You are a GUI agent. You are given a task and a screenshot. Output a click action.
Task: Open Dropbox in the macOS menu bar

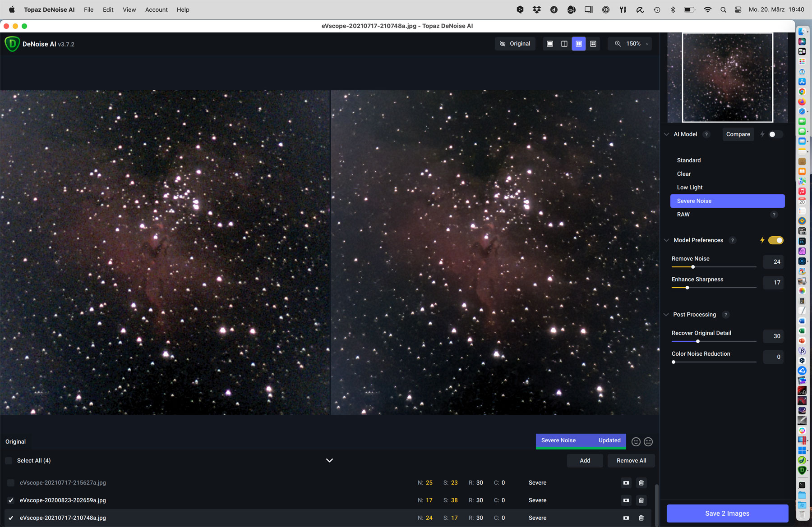click(x=537, y=9)
